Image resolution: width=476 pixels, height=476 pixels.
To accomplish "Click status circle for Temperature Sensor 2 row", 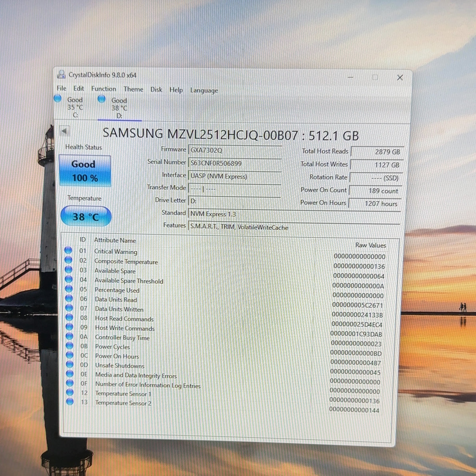I will click(x=70, y=401).
